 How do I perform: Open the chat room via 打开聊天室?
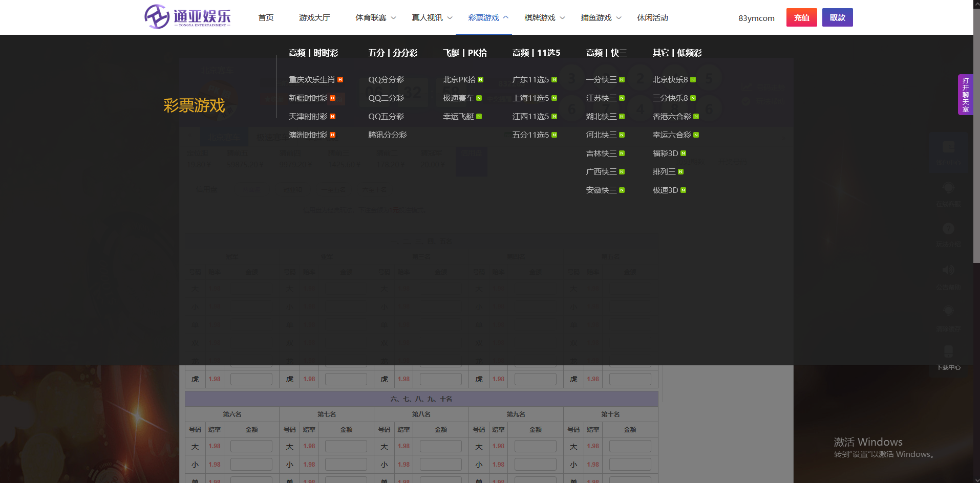click(965, 95)
